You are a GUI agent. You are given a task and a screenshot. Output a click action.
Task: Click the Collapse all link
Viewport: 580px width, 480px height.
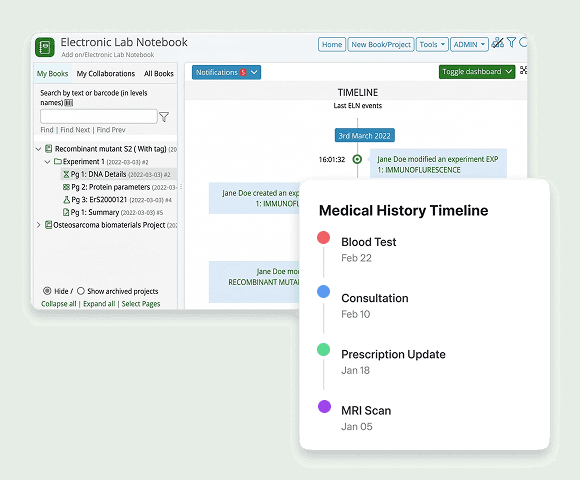click(x=59, y=304)
